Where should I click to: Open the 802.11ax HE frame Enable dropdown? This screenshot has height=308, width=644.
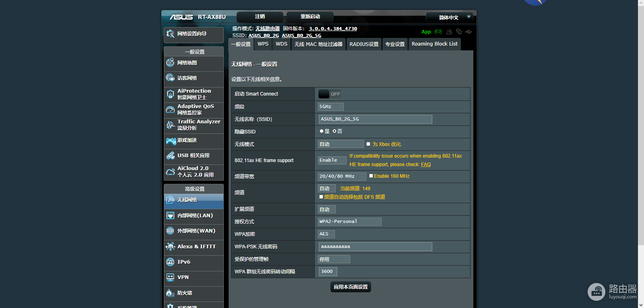click(332, 160)
